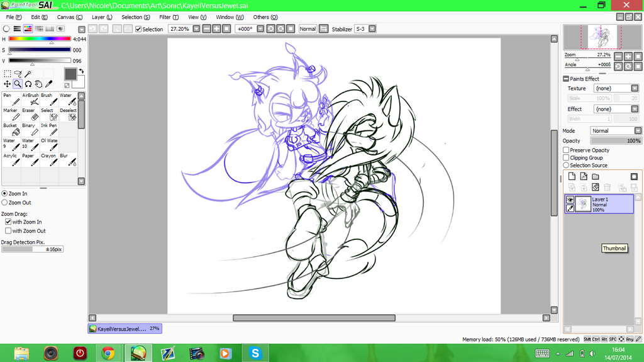Create a new layer folder
Image resolution: width=644 pixels, height=362 pixels.
tap(596, 176)
